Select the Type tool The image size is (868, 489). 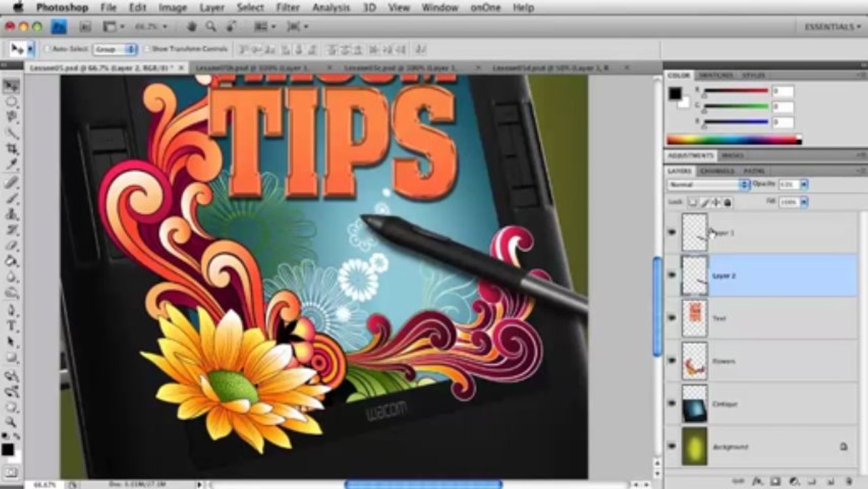(x=11, y=327)
